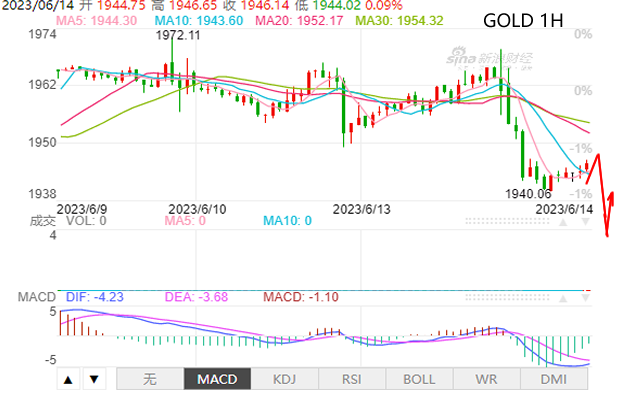Click the 1962 price axis label

(42, 85)
